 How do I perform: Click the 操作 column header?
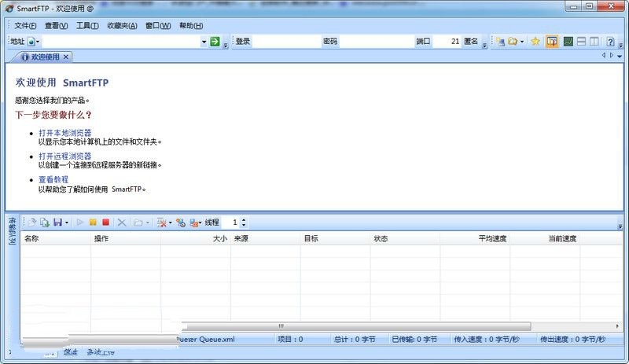coord(126,238)
